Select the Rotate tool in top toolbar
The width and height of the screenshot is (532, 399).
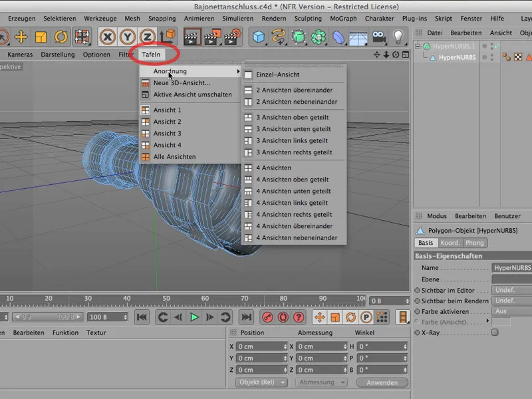tap(61, 37)
